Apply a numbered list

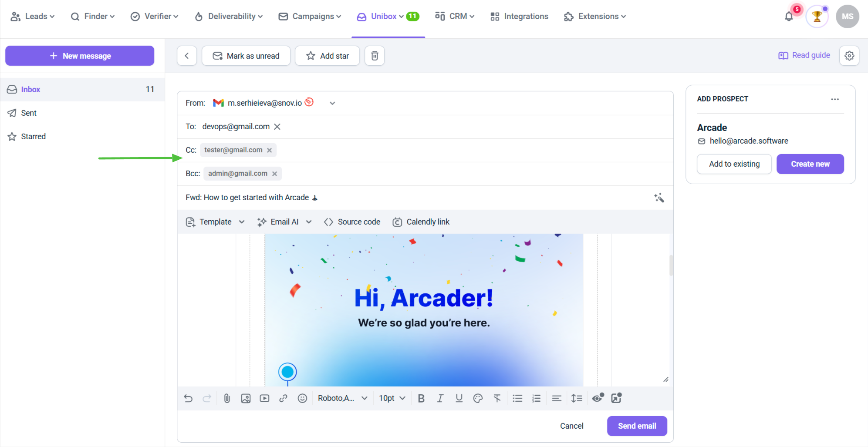click(x=536, y=398)
